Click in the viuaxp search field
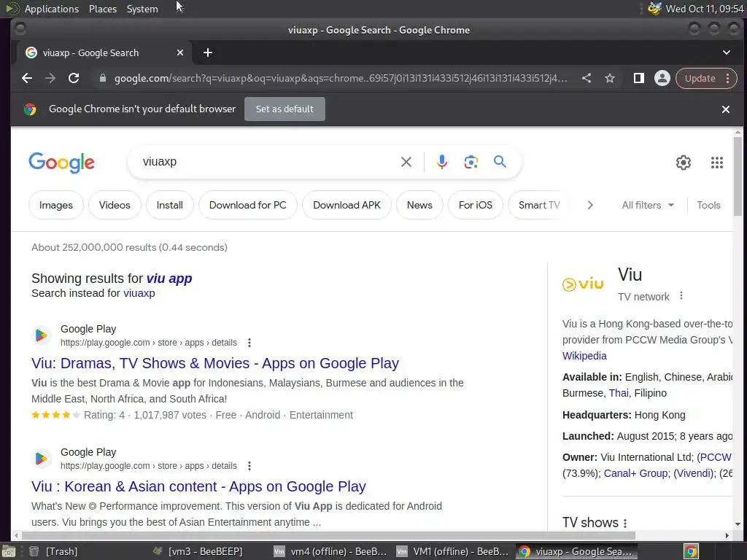The width and height of the screenshot is (747, 560). coord(267,162)
